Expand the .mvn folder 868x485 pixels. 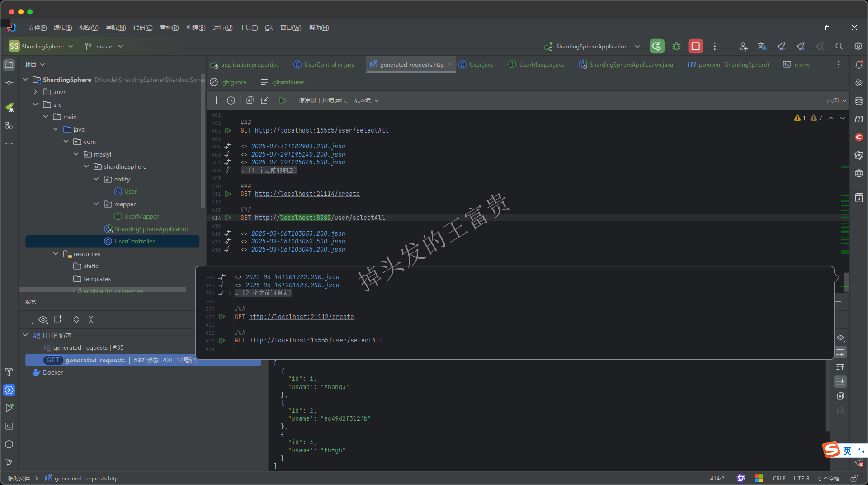pos(35,92)
